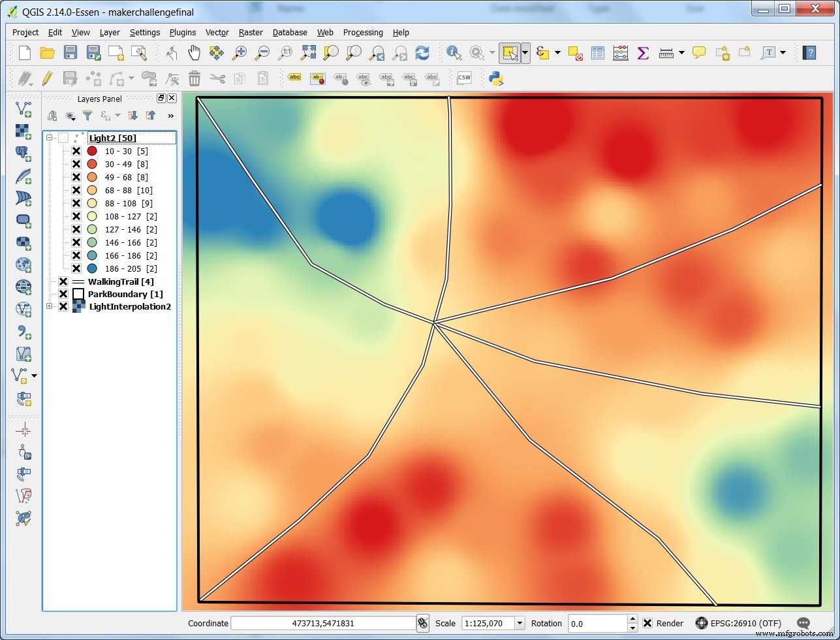Image resolution: width=840 pixels, height=640 pixels.
Task: Select the Pan Map tool
Action: pos(194,53)
